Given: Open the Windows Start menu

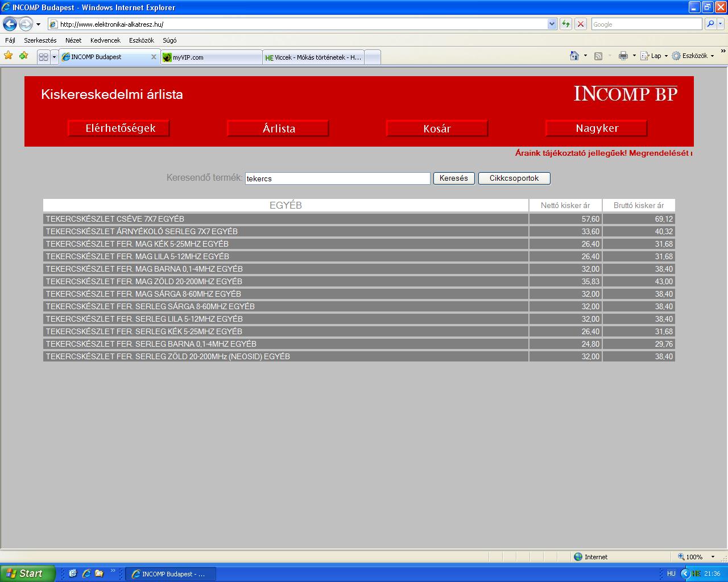Looking at the screenshot, I should [x=28, y=573].
